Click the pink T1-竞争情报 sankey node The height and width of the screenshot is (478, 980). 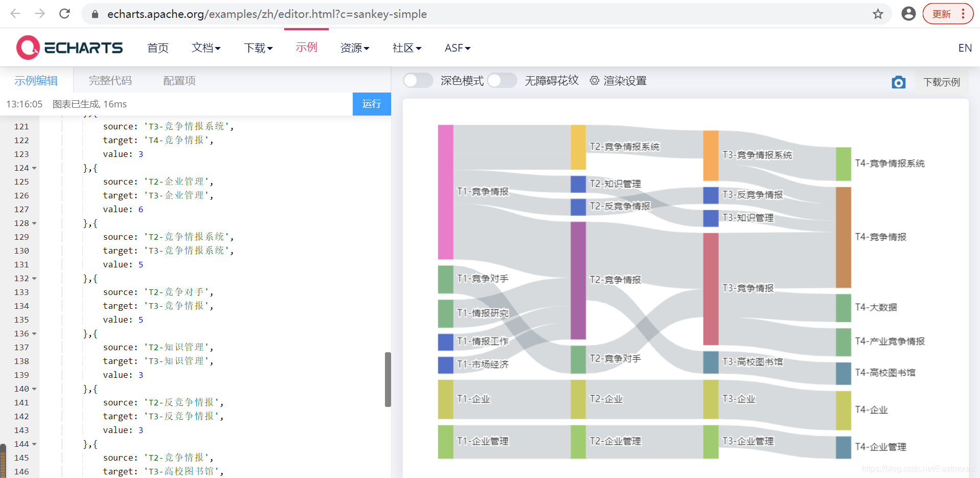pyautogui.click(x=445, y=192)
